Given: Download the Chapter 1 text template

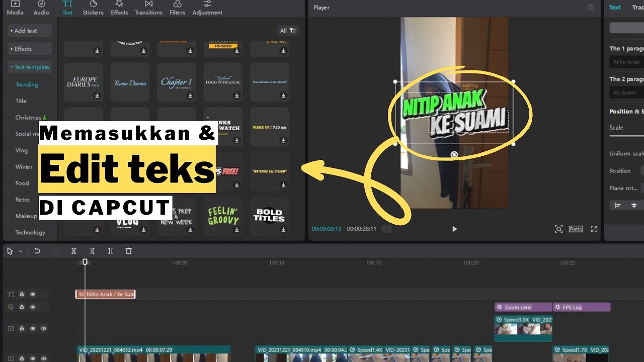Looking at the screenshot, I should (x=190, y=96).
